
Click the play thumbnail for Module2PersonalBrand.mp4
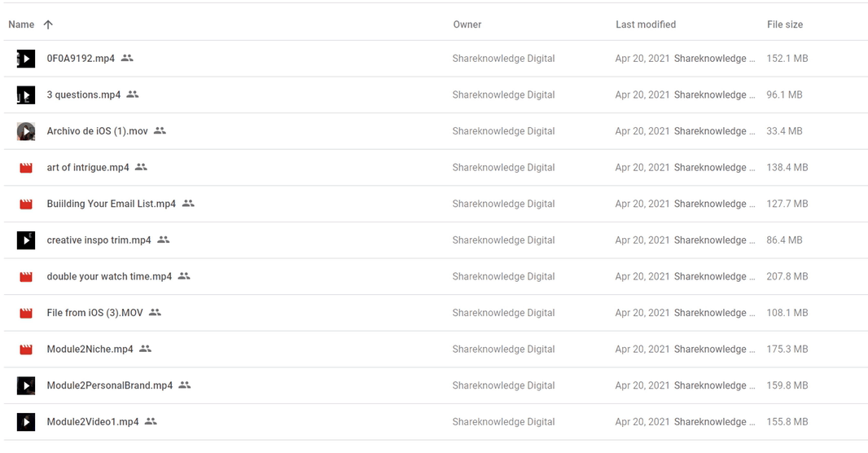tap(26, 385)
